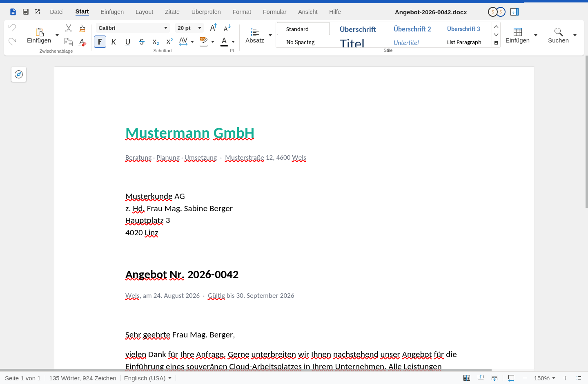The width and height of the screenshot is (588, 384).
Task: Expand the highlight color dropdown arrow
Action: (x=213, y=42)
